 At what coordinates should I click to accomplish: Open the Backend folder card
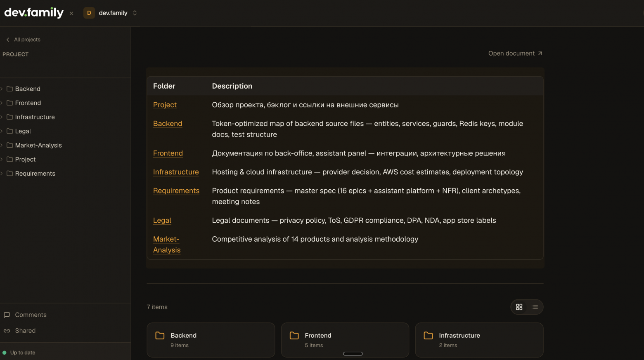click(211, 340)
